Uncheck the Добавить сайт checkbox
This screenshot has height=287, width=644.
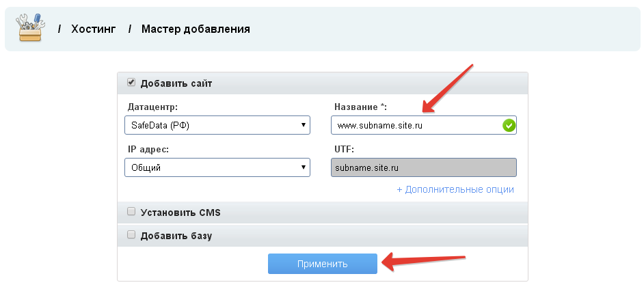[x=131, y=83]
